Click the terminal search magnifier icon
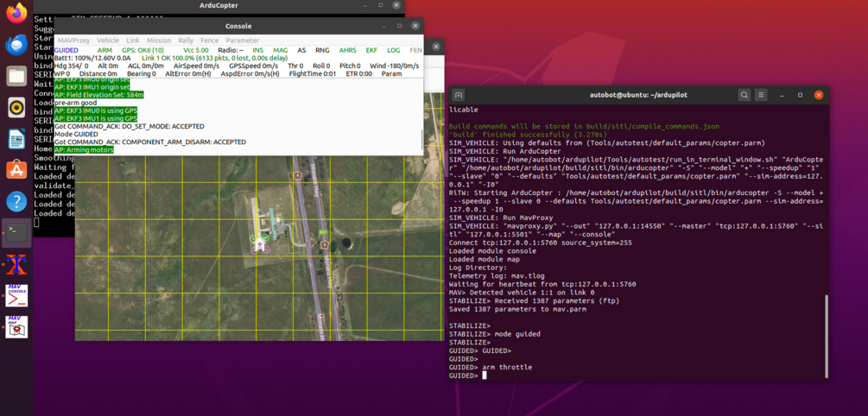868x416 pixels. tap(744, 95)
